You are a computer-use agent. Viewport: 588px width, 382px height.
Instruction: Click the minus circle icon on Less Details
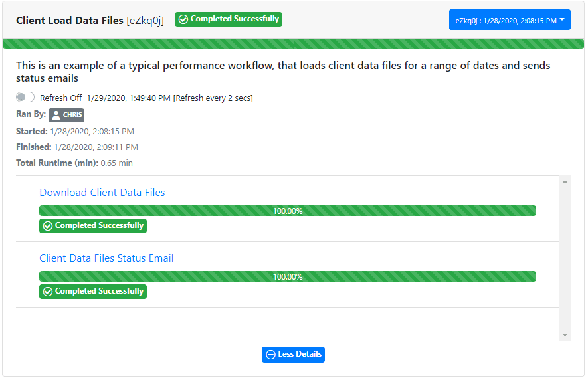tap(270, 355)
